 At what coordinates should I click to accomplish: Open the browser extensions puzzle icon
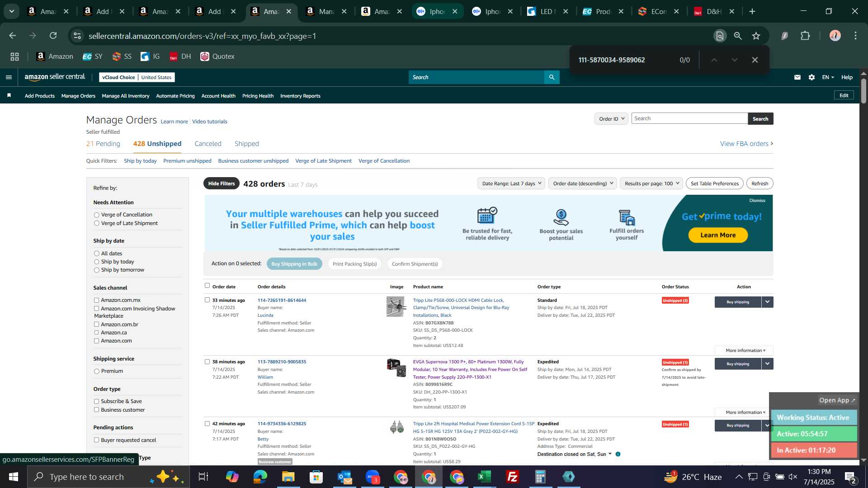(805, 36)
